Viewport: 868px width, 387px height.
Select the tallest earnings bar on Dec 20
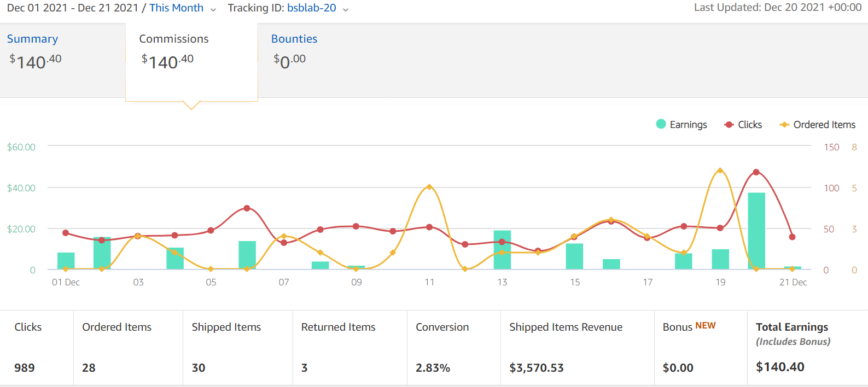click(x=756, y=231)
